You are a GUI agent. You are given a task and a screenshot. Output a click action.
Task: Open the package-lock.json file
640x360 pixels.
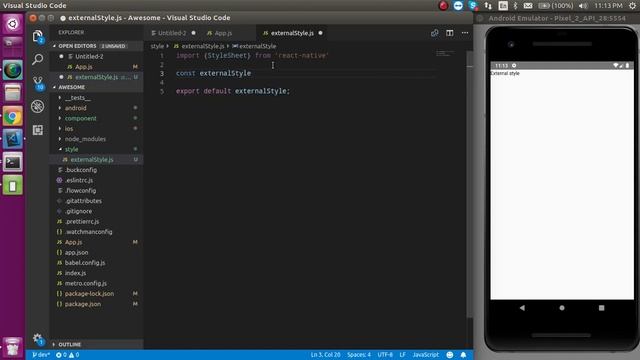tap(96, 293)
